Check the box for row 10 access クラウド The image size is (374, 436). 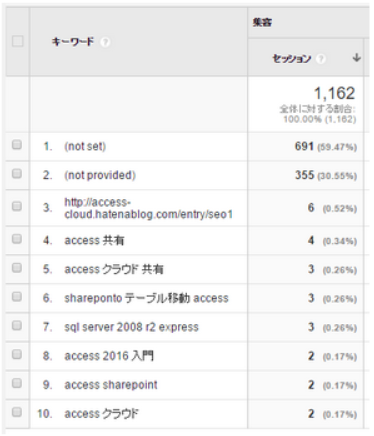tap(17, 412)
